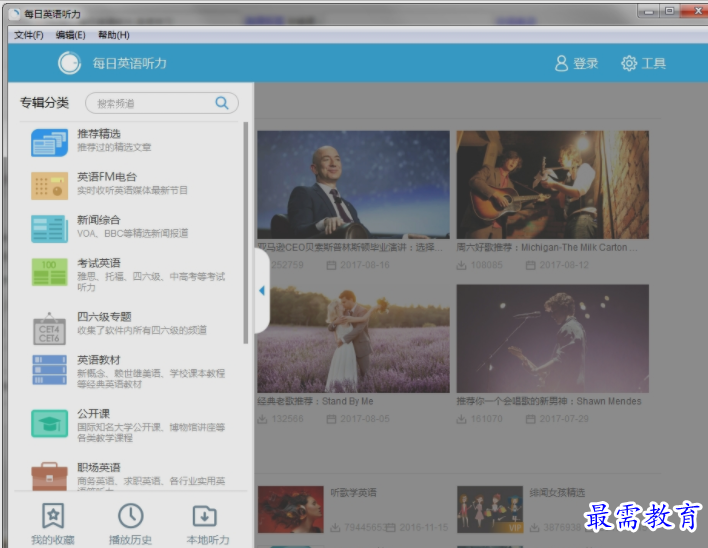Open the 绯闻女孩精选 VIP thumbnail

pyautogui.click(x=490, y=509)
